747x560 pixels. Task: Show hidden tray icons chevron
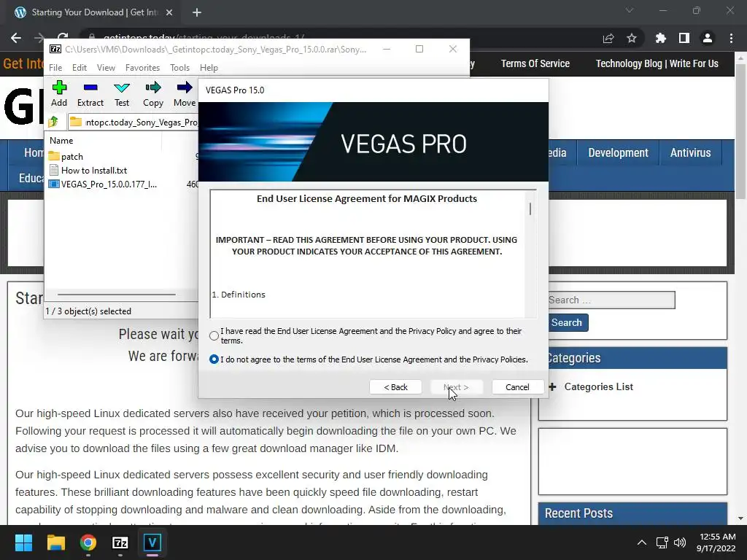(x=642, y=542)
